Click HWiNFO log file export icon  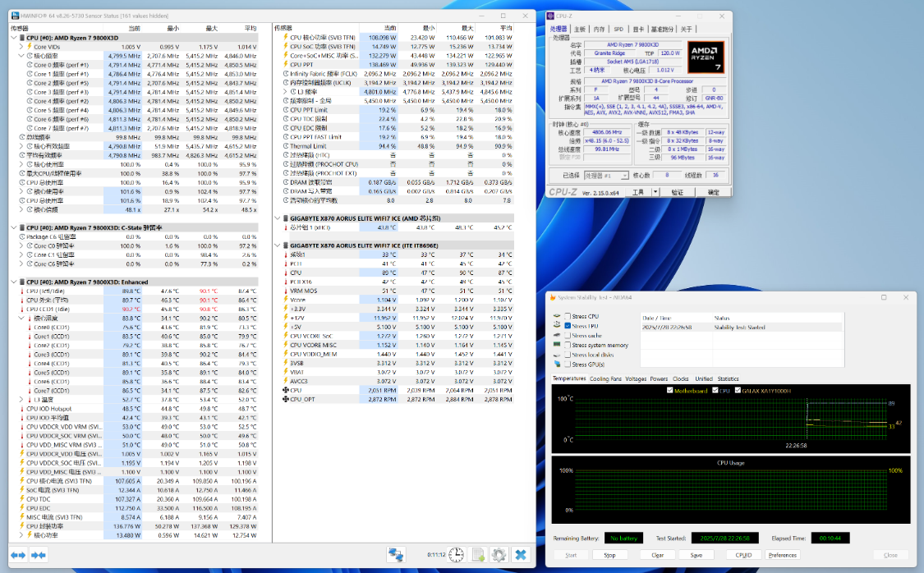pyautogui.click(x=477, y=555)
